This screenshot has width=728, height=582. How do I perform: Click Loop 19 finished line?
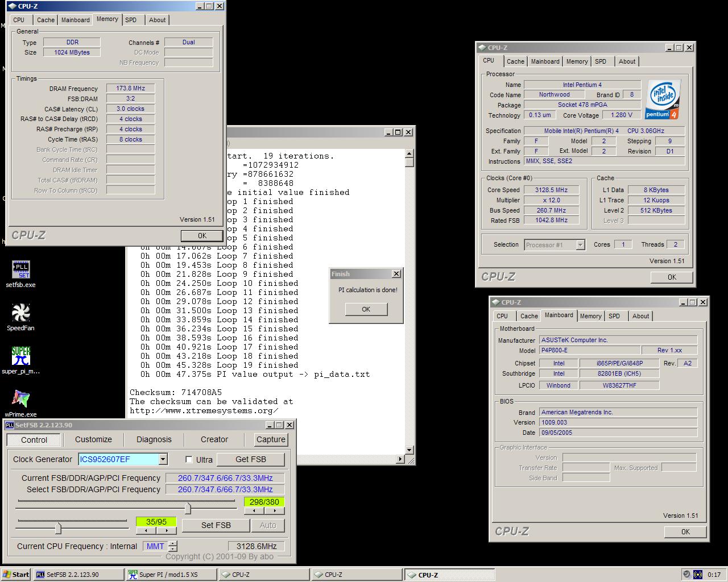click(220, 365)
